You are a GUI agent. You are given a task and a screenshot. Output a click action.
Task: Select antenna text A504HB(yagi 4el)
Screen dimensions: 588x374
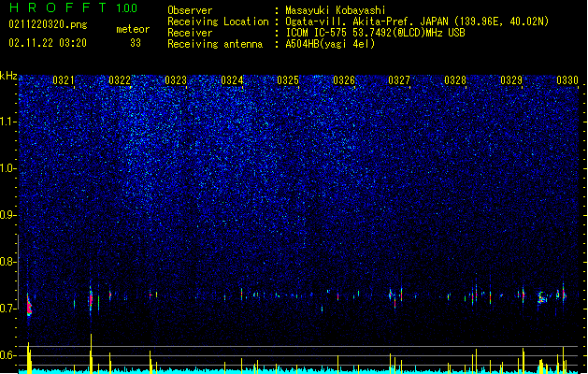330,44
